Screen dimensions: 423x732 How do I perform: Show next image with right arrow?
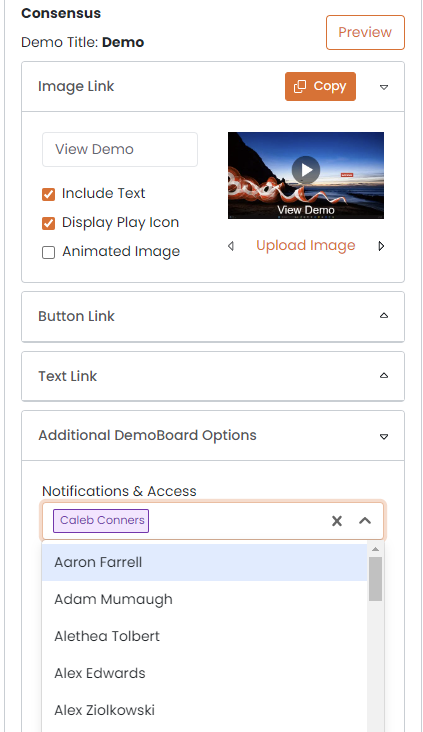381,246
